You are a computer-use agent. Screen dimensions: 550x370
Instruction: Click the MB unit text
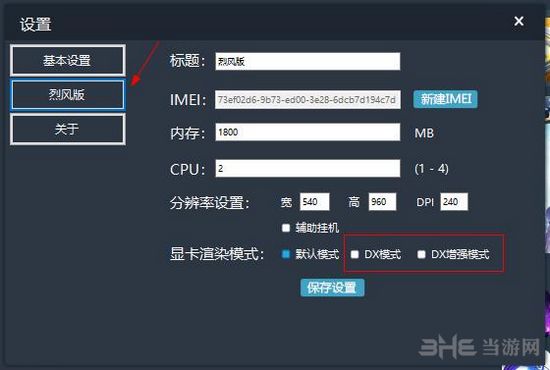pyautogui.click(x=424, y=133)
